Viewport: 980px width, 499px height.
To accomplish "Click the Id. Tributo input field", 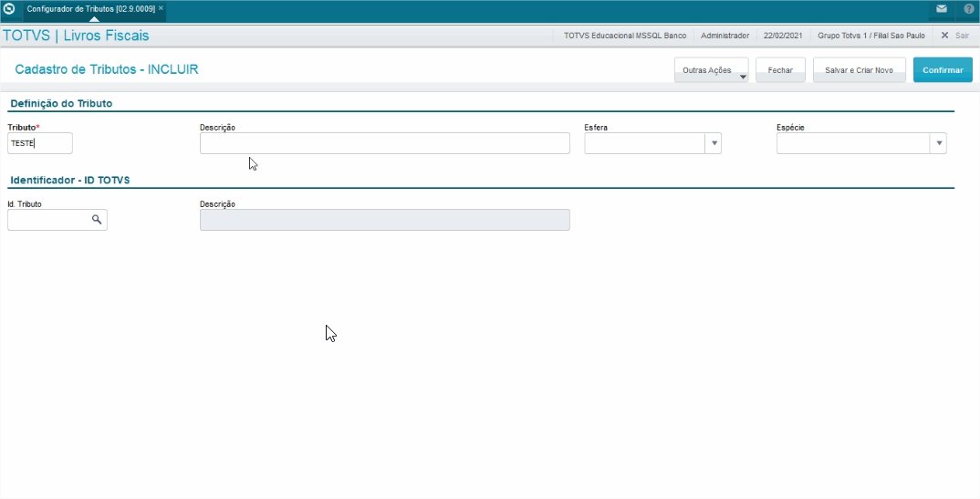I will (48, 220).
